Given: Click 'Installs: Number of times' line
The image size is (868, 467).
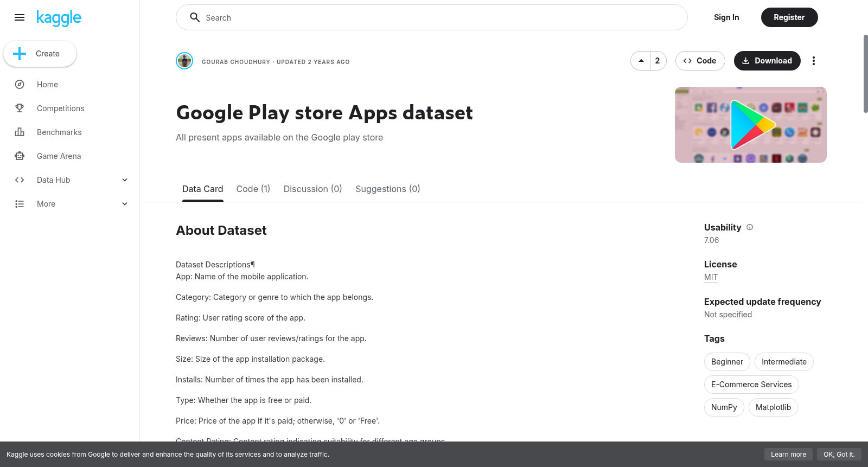Looking at the screenshot, I should 270,380.
